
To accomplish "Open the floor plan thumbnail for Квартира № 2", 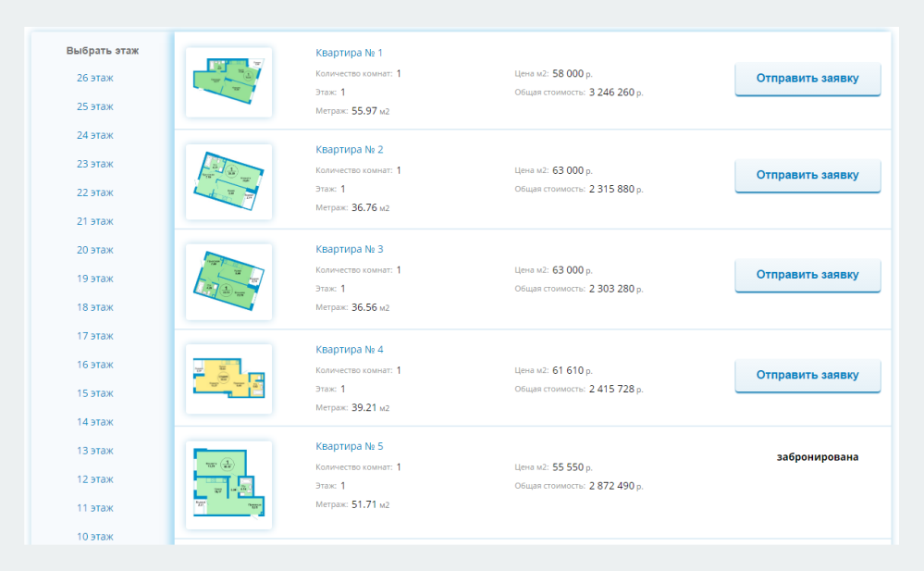I will pyautogui.click(x=228, y=181).
